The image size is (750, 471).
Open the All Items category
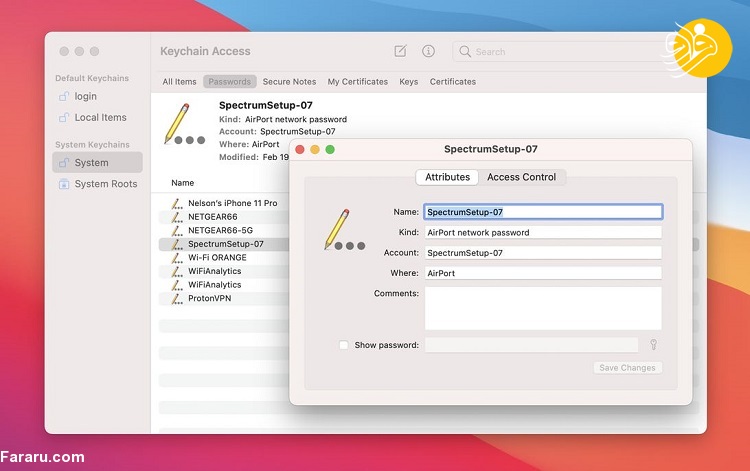click(x=179, y=82)
